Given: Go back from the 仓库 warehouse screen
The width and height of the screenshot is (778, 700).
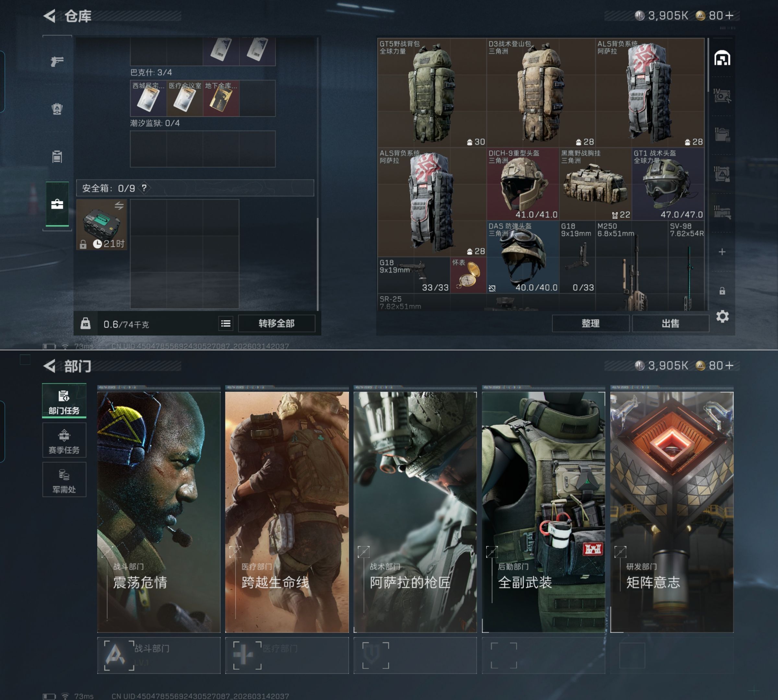Looking at the screenshot, I should [50, 16].
